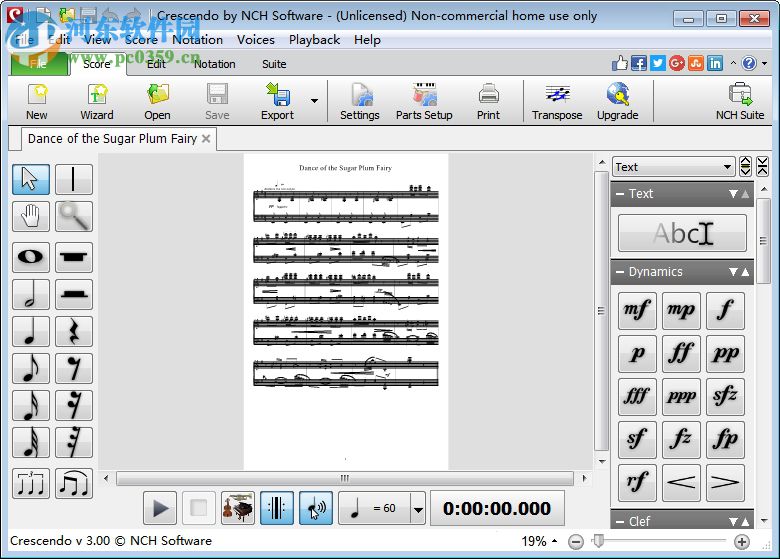Choose the whole rest
The height and width of the screenshot is (559, 780).
[74, 257]
